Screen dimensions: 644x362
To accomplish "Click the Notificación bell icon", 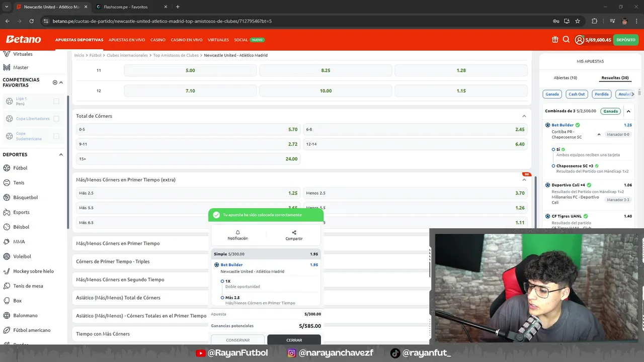I will click(x=237, y=232).
